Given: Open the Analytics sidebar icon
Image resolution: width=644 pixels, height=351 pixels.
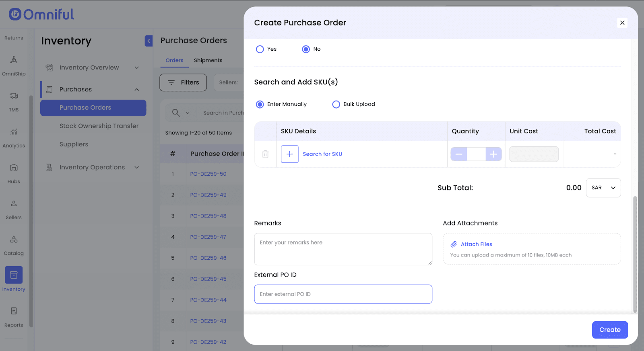Looking at the screenshot, I should click(14, 132).
